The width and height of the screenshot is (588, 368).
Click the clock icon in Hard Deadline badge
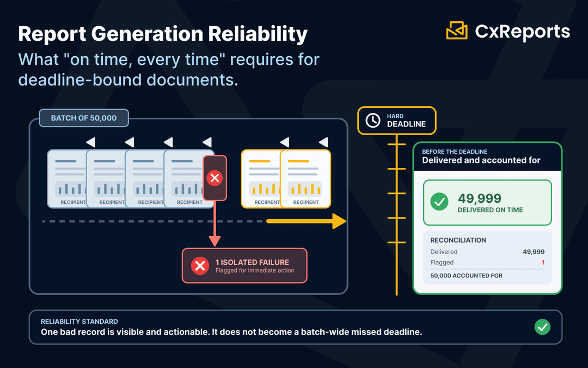click(373, 120)
